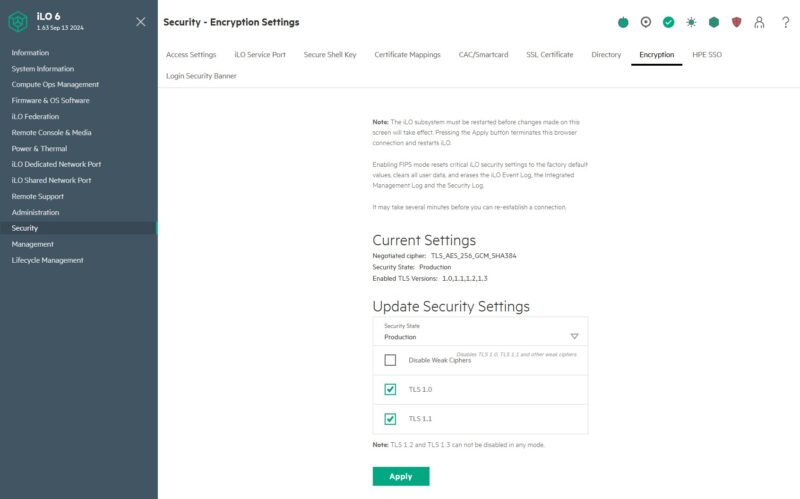800x499 pixels.
Task: Open the HPE SSO tab
Action: (707, 55)
